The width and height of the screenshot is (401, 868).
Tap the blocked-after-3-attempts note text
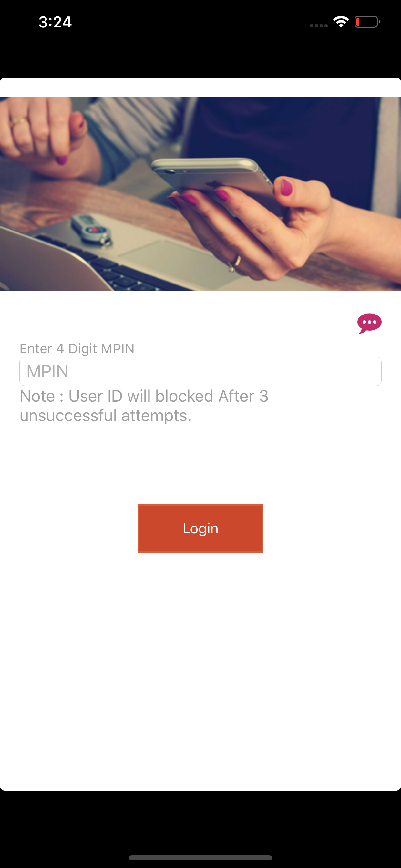[x=144, y=406]
